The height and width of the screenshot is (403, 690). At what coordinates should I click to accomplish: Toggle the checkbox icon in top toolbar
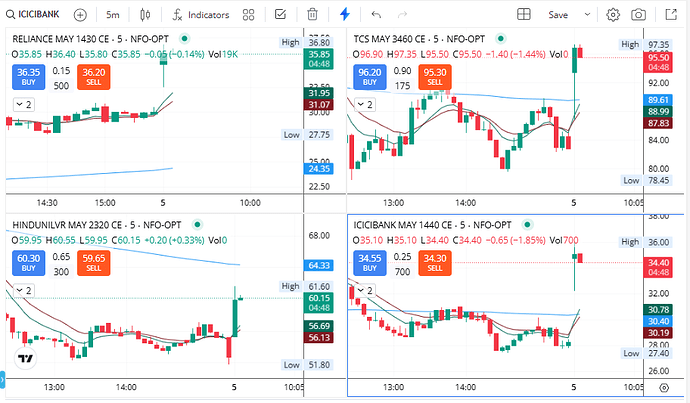click(280, 15)
